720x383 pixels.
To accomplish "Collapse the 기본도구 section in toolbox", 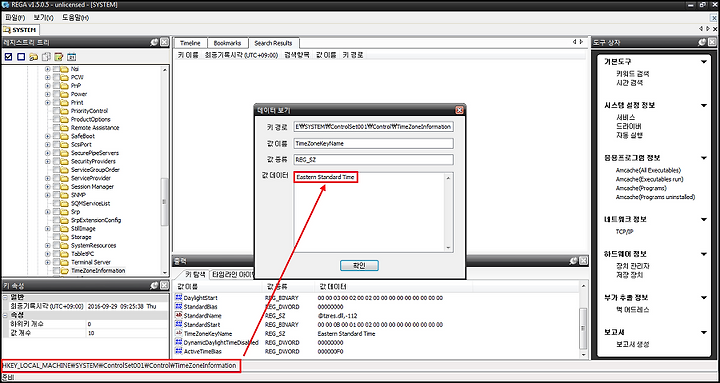I will 703,62.
